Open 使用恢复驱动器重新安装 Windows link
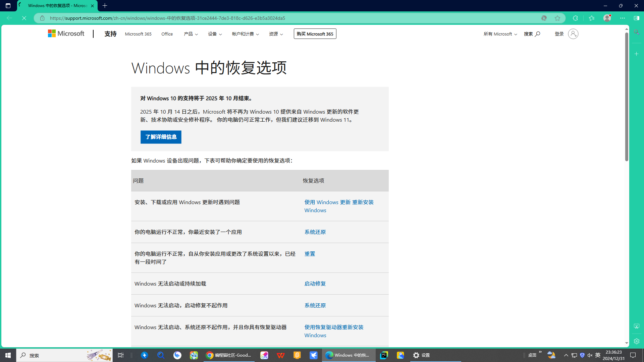The image size is (644, 362). pyautogui.click(x=334, y=331)
